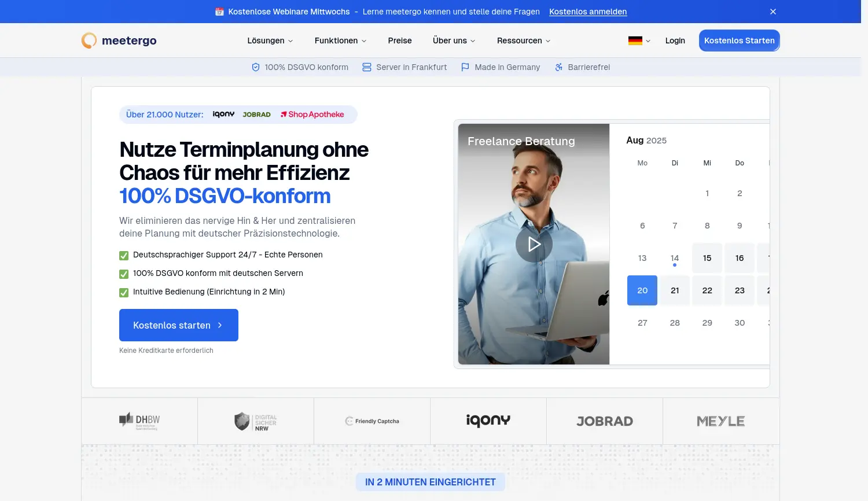Viewport: 868px width, 501px height.
Task: Open the Über uns menu
Action: tap(454, 40)
